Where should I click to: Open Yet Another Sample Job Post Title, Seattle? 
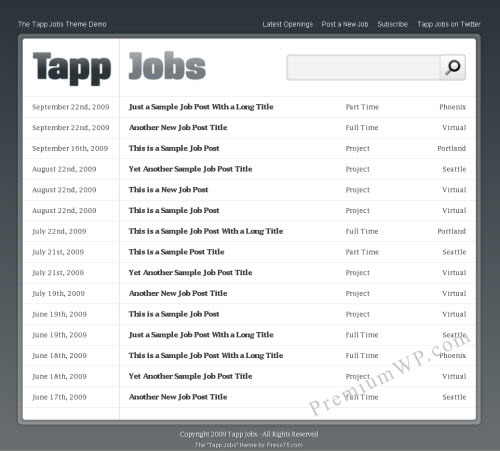pyautogui.click(x=190, y=169)
